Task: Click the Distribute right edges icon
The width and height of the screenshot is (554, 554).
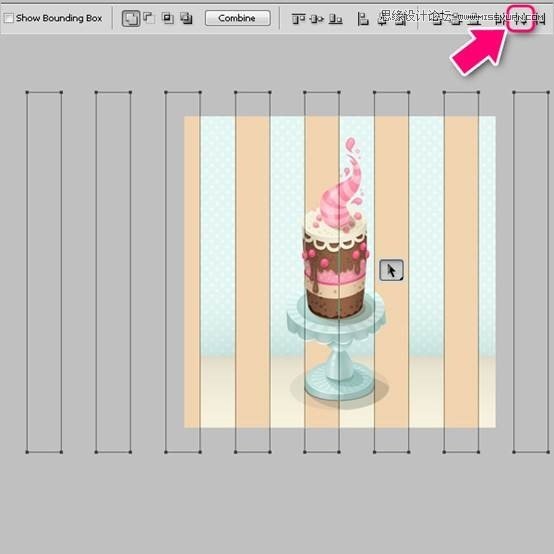Action: (x=540, y=18)
